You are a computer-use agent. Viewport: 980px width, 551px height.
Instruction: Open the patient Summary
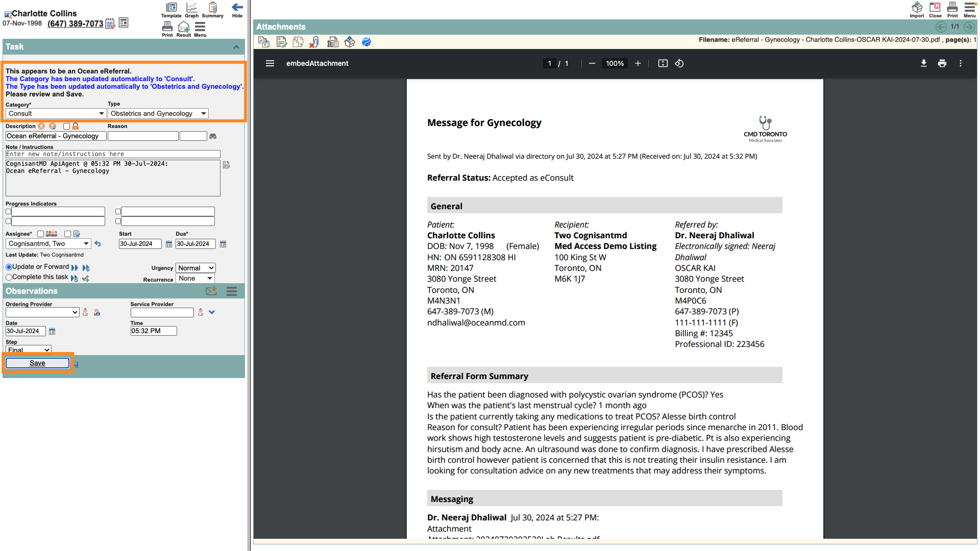click(x=212, y=10)
